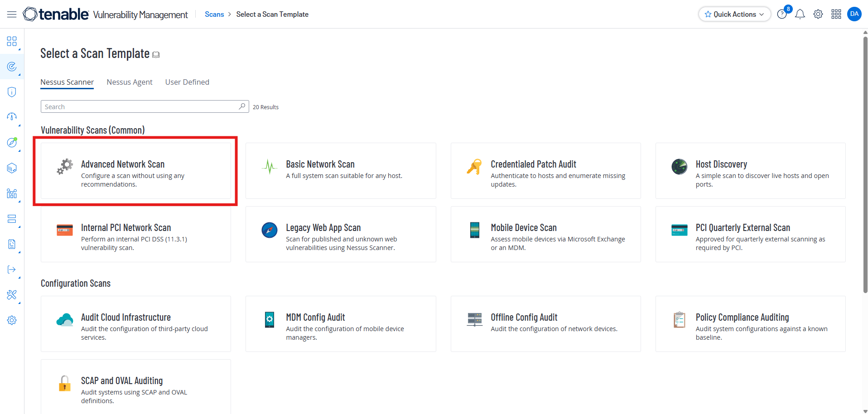The image size is (868, 414).
Task: Open the hamburger navigation menu
Action: coord(12,14)
